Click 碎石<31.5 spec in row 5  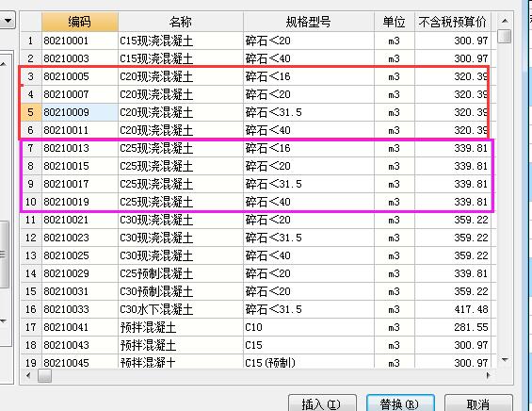309,112
